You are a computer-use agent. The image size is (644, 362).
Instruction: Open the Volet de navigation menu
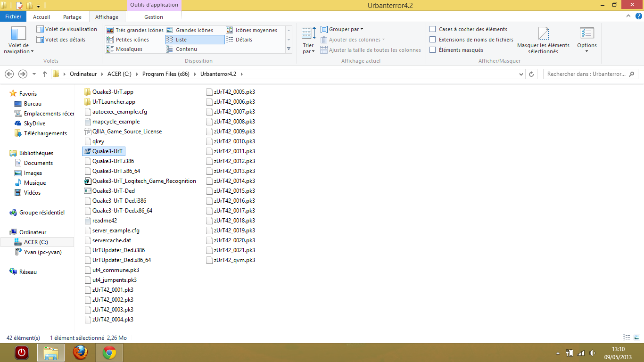[18, 41]
